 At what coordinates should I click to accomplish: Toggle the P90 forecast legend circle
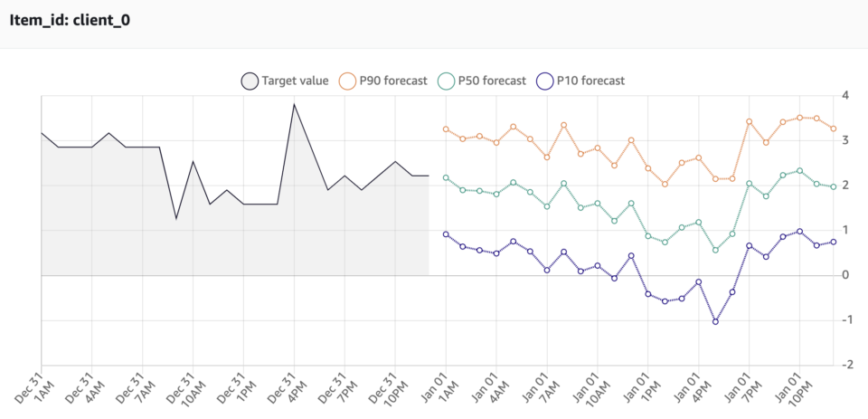(x=348, y=81)
